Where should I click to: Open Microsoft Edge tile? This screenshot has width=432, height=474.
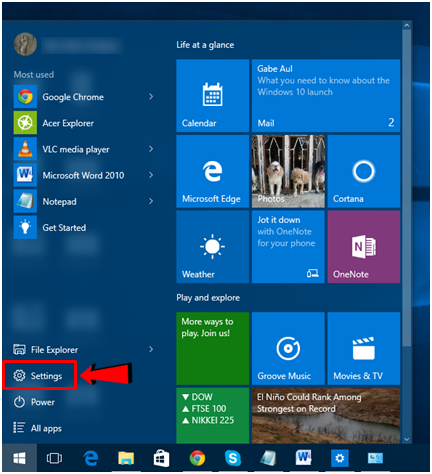pos(213,171)
